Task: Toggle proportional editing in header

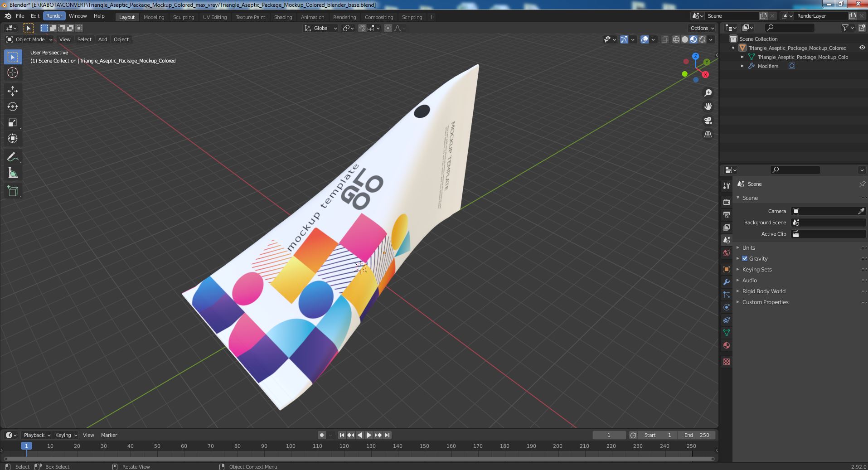Action: coord(388,28)
